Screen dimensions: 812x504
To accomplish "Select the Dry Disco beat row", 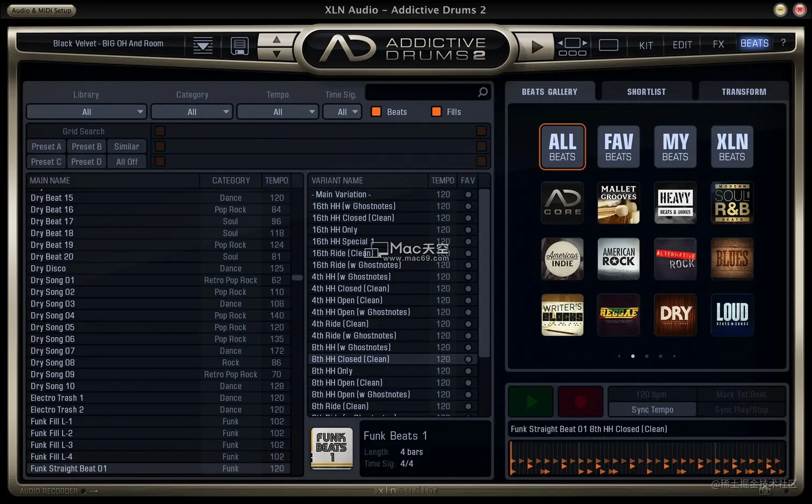I will 158,268.
